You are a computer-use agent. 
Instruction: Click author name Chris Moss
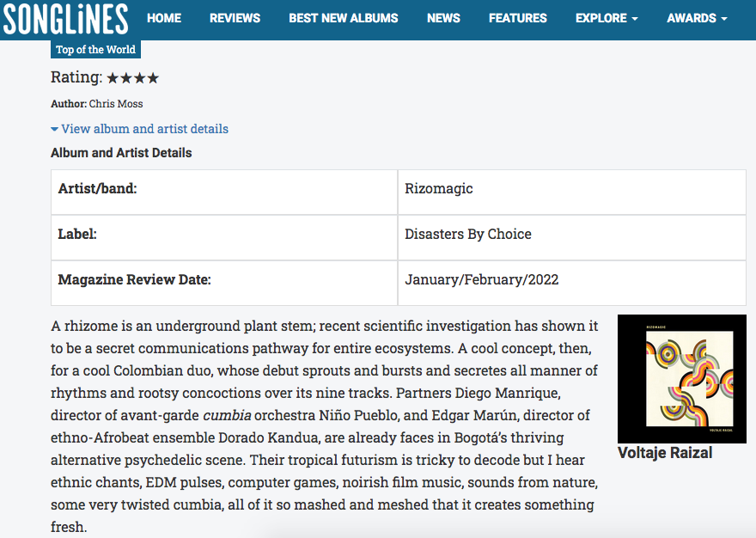[116, 104]
